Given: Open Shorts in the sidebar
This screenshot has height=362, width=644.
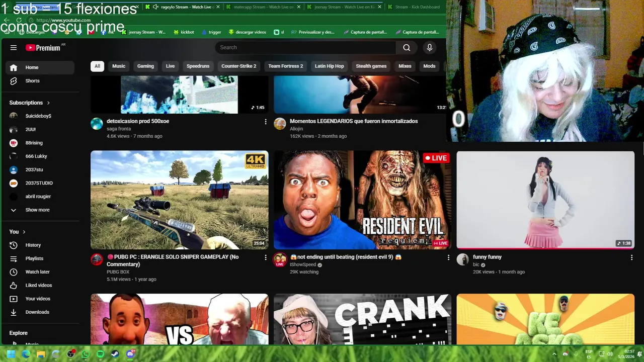Looking at the screenshot, I should (40, 81).
